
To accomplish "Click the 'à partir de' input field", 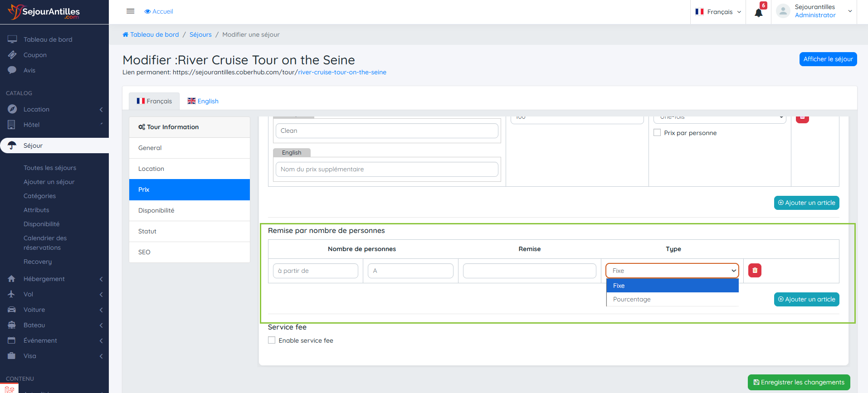I will (316, 271).
